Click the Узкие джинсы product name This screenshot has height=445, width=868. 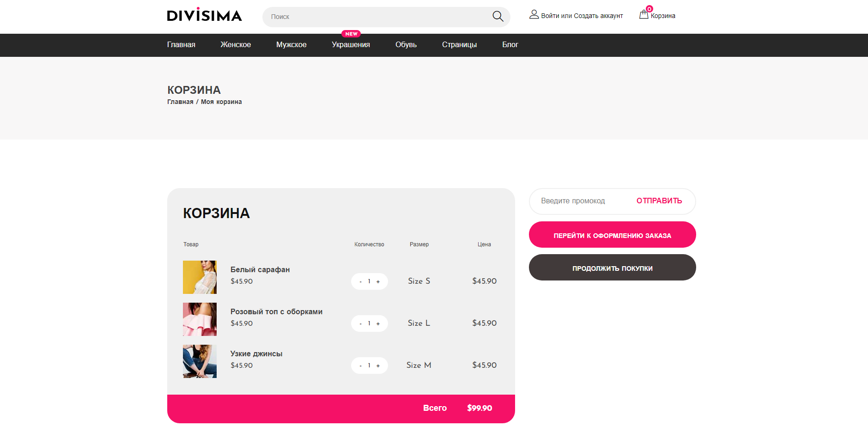point(256,354)
